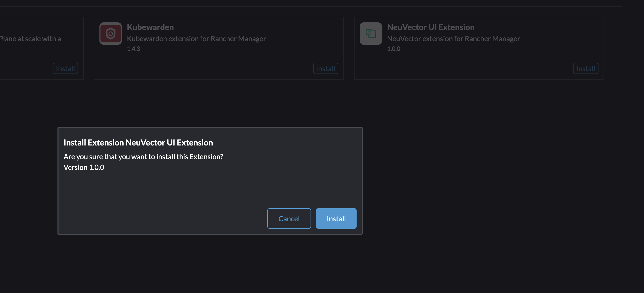This screenshot has height=293, width=644.
Task: Select the Kubewarden description text
Action: point(196,39)
